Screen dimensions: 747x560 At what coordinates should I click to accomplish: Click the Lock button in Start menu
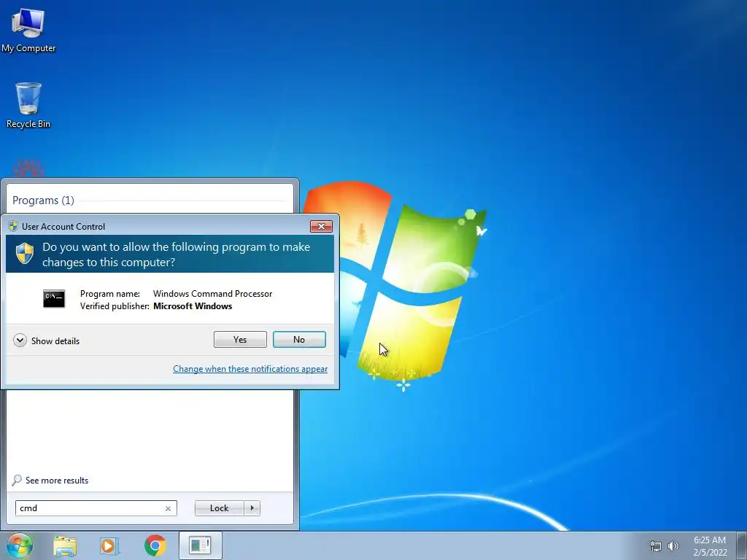click(219, 508)
